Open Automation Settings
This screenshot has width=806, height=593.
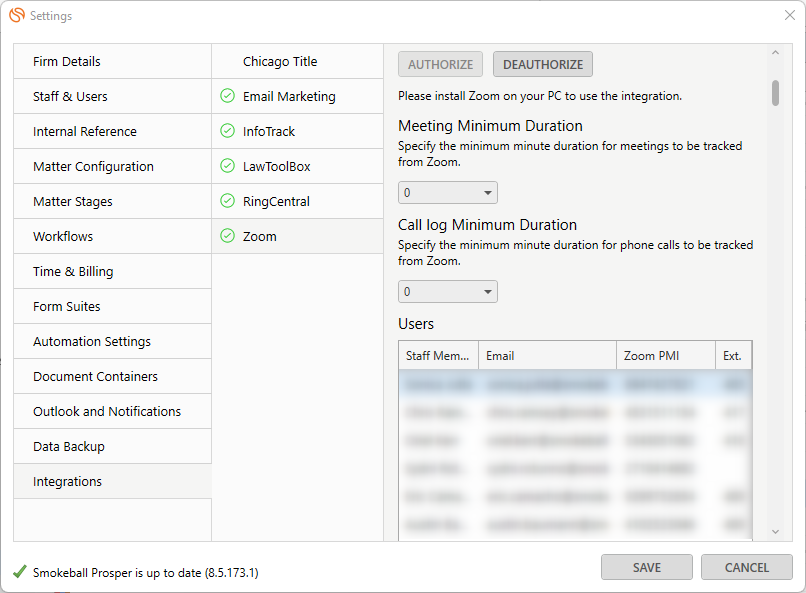pyautogui.click(x=113, y=341)
